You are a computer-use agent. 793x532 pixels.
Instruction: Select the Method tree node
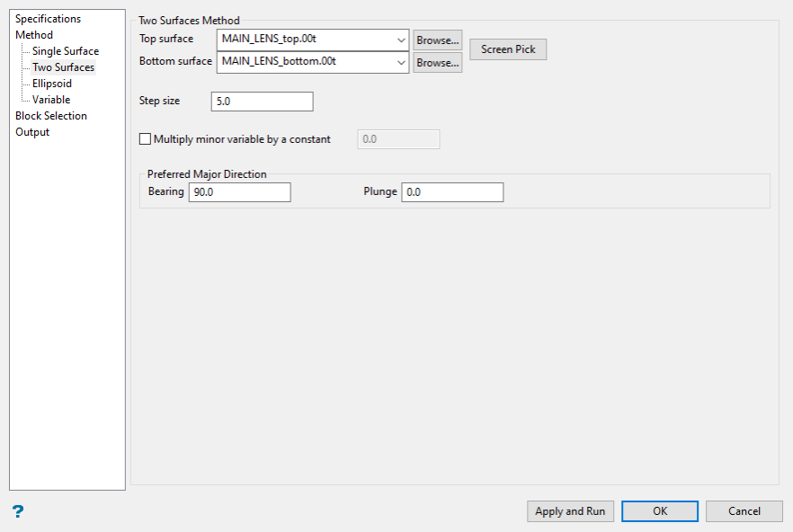[x=34, y=35]
